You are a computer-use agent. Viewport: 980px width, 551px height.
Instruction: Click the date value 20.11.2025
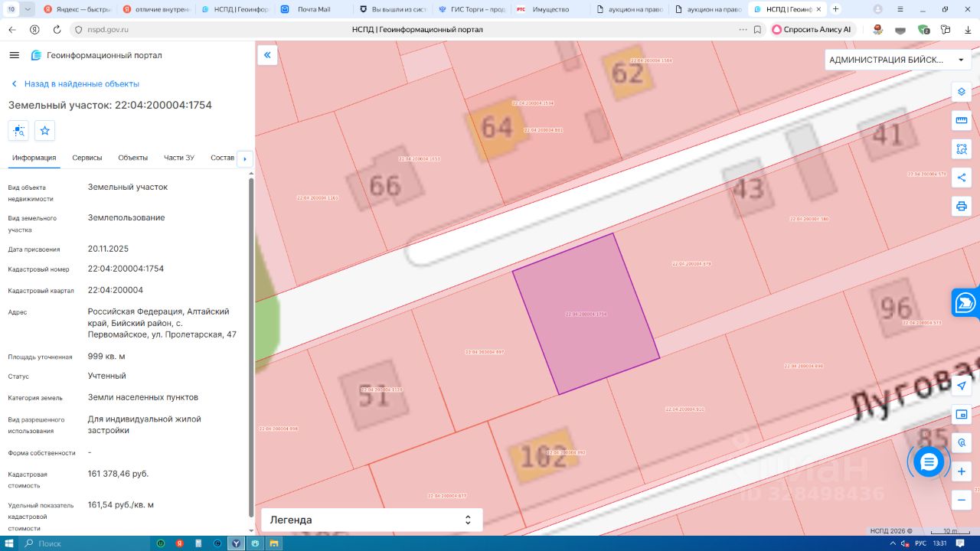click(x=108, y=249)
